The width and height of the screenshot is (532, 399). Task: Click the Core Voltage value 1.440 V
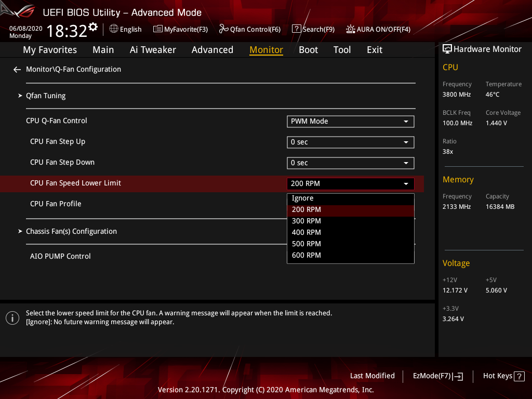496,123
